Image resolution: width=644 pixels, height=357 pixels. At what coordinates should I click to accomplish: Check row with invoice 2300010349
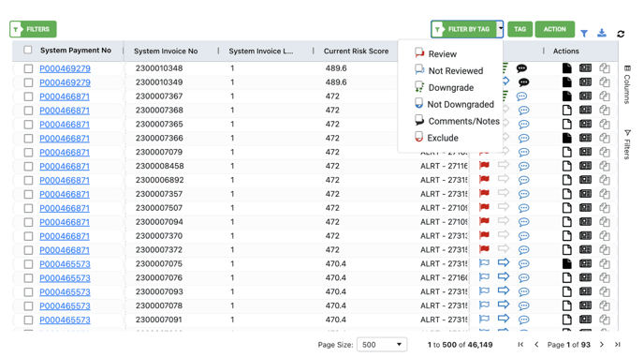pos(28,82)
